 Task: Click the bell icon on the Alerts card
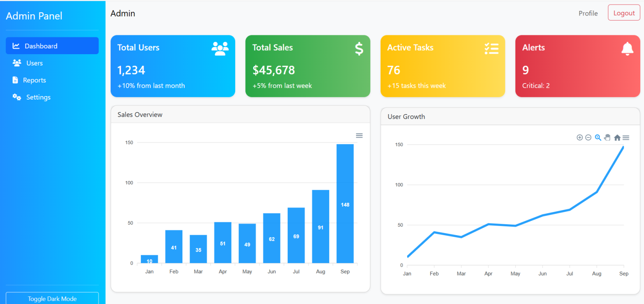(x=627, y=49)
